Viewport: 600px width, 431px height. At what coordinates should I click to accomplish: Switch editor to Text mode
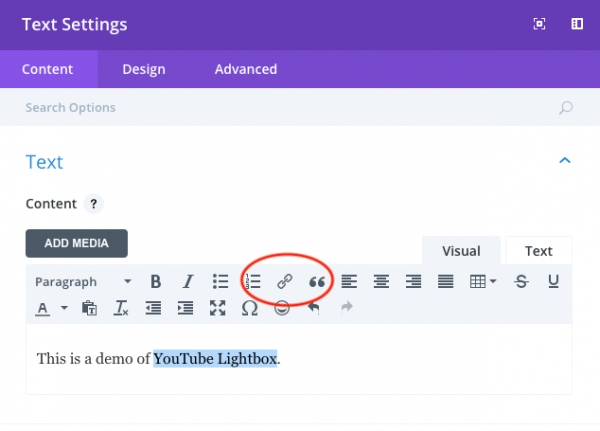pyautogui.click(x=538, y=251)
